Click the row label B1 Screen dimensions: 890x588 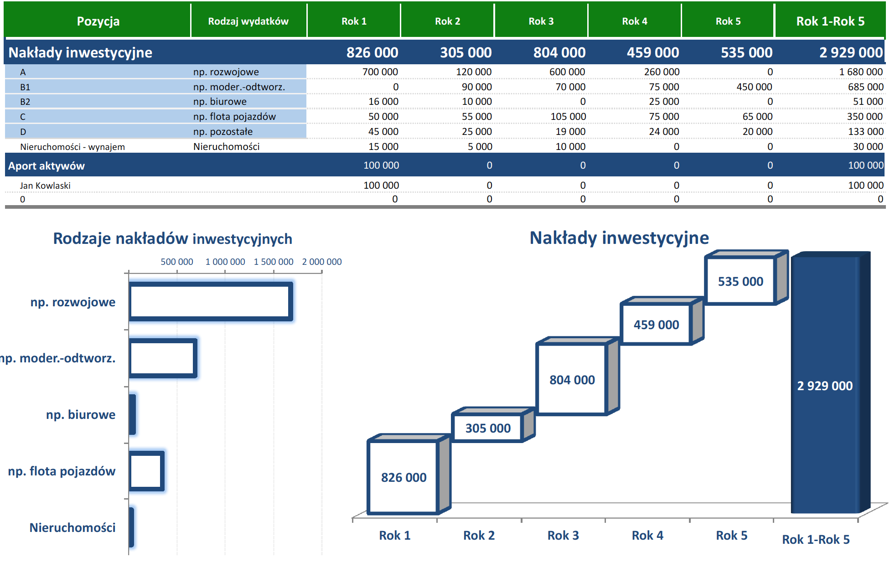click(25, 87)
